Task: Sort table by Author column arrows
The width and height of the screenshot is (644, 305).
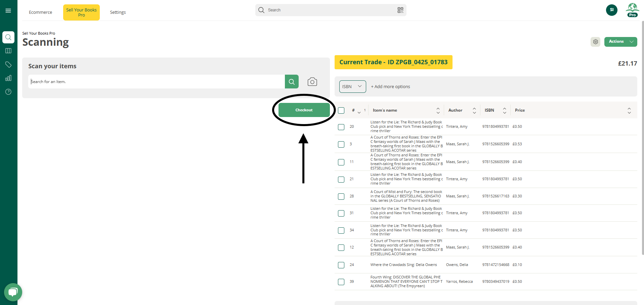Action: pyautogui.click(x=474, y=110)
